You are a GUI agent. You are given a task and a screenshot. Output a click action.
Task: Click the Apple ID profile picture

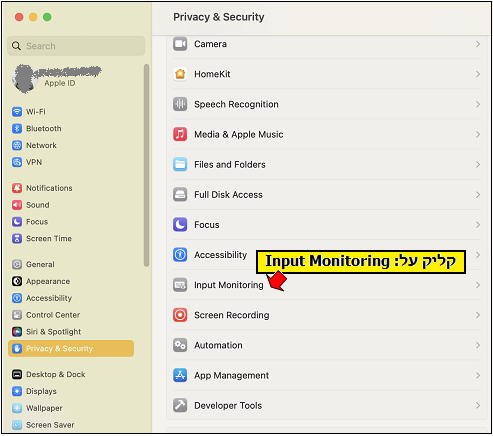click(x=24, y=79)
